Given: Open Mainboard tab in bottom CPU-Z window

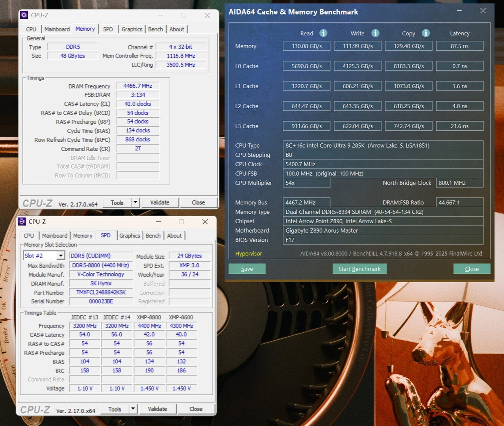Looking at the screenshot, I should pyautogui.click(x=55, y=235).
